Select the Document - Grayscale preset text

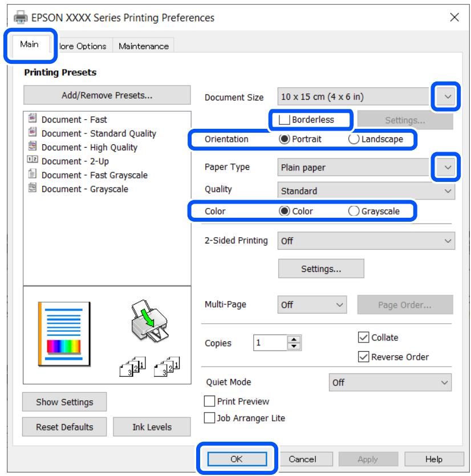85,189
